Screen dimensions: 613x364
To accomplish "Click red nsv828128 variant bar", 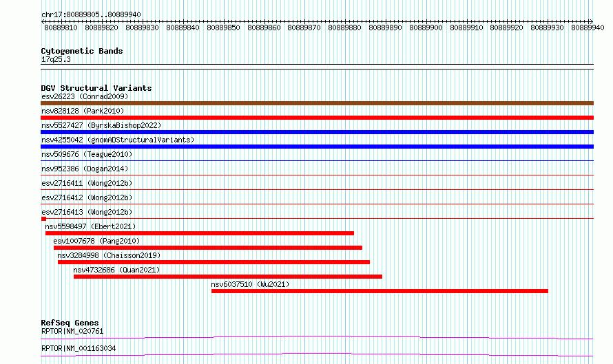I will [317, 118].
